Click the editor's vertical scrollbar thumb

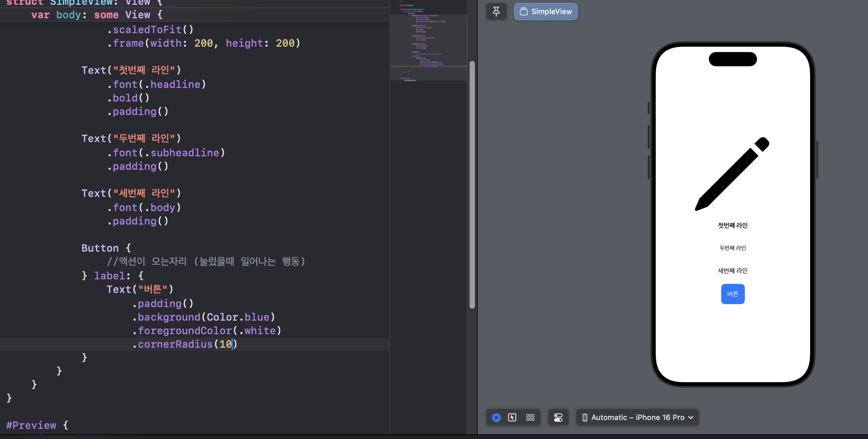472,184
